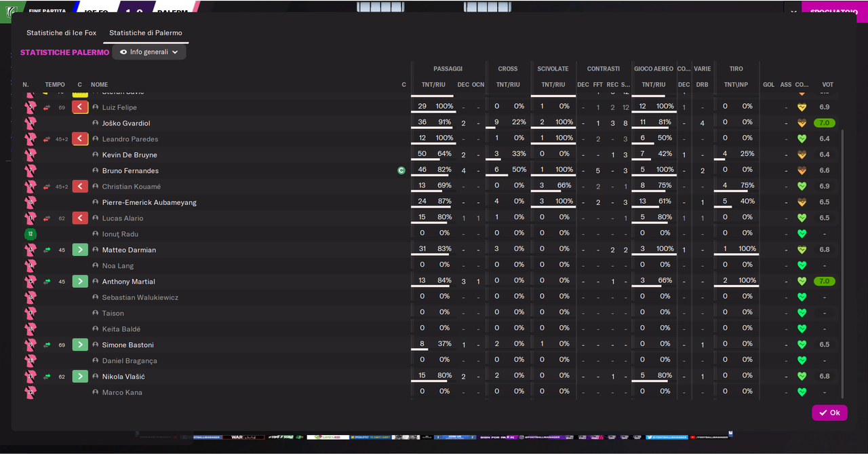Click the name Anthony Martial

pyautogui.click(x=129, y=282)
